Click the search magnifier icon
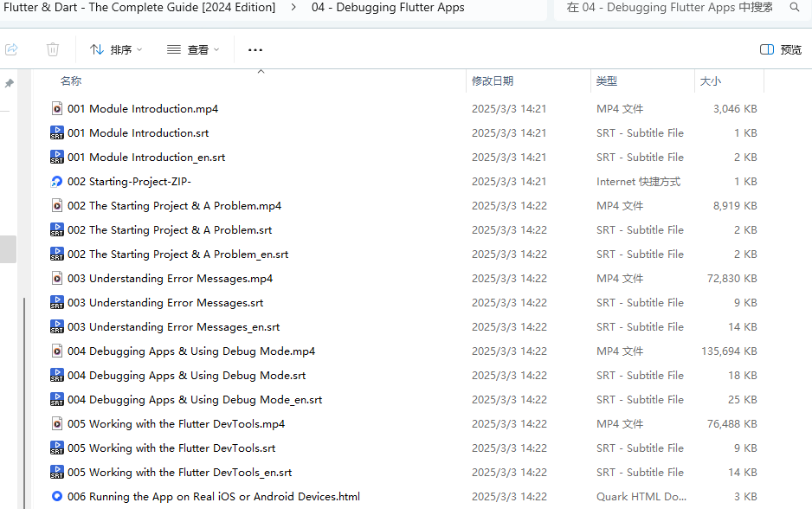The image size is (812, 509). click(795, 7)
